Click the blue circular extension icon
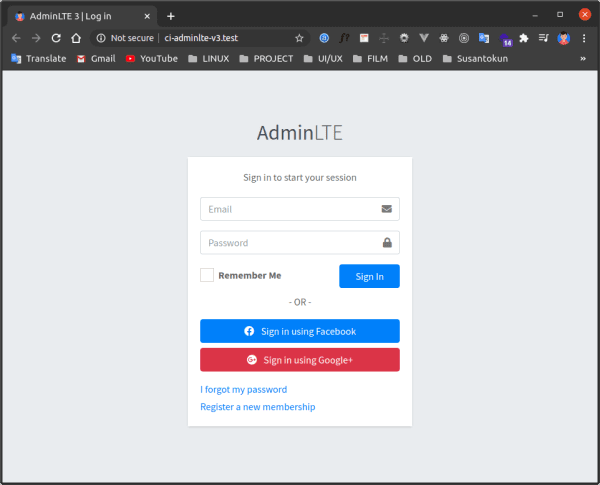 click(x=324, y=38)
